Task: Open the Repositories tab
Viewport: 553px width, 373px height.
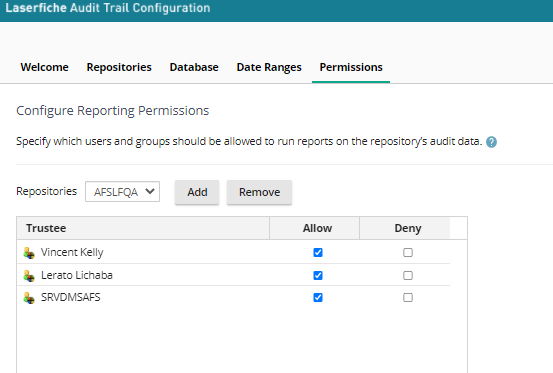Action: 119,67
